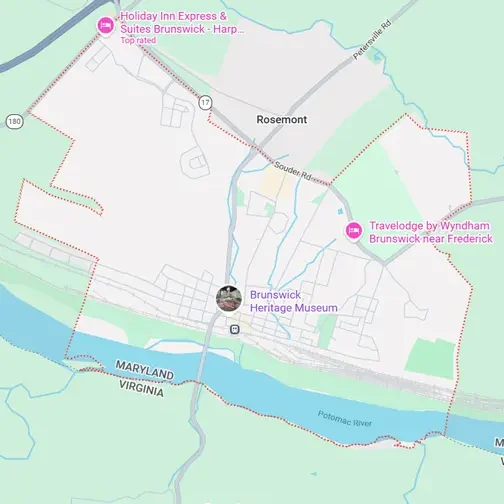The height and width of the screenshot is (504, 504).
Task: Click the Brunswick Heritage Museum text label
Action: point(294,301)
